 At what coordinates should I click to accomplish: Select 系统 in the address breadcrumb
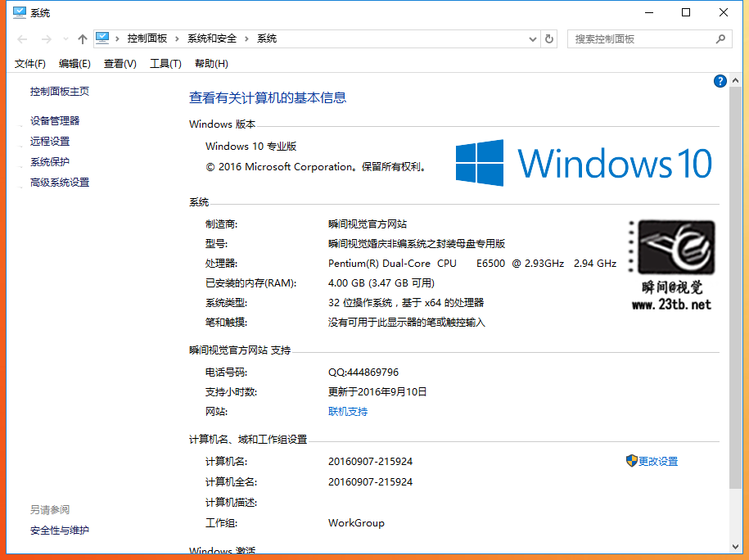(267, 38)
